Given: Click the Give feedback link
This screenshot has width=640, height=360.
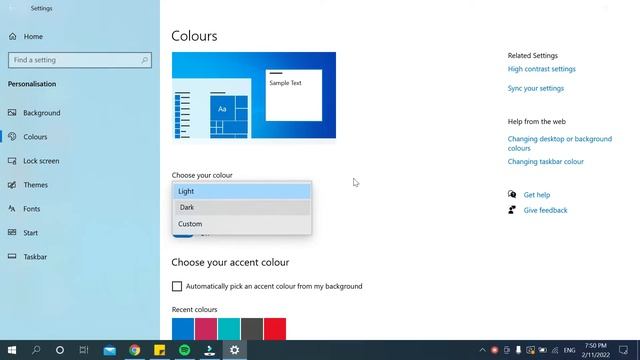Looking at the screenshot, I should point(545,210).
